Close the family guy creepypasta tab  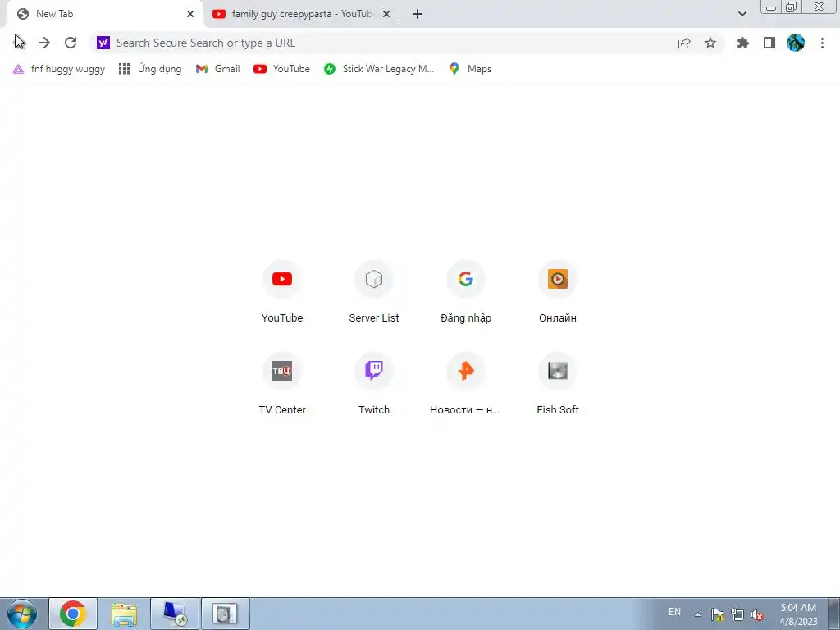coord(386,14)
